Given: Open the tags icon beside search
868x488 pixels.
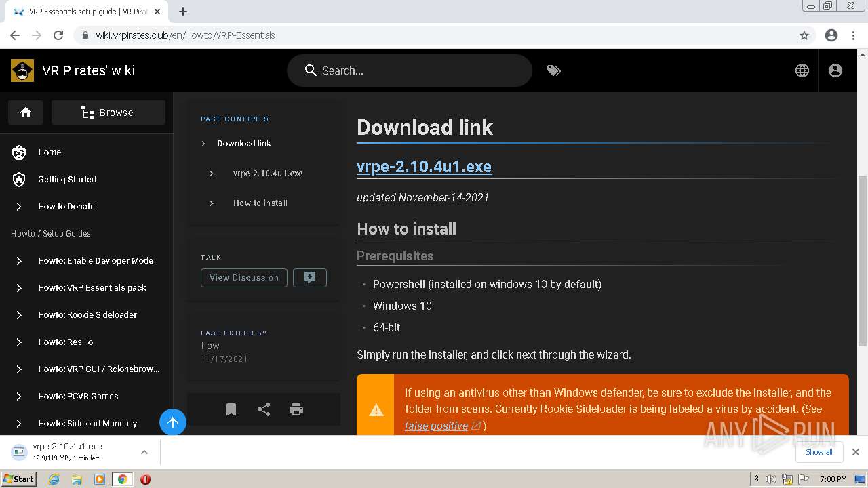Looking at the screenshot, I should (554, 70).
